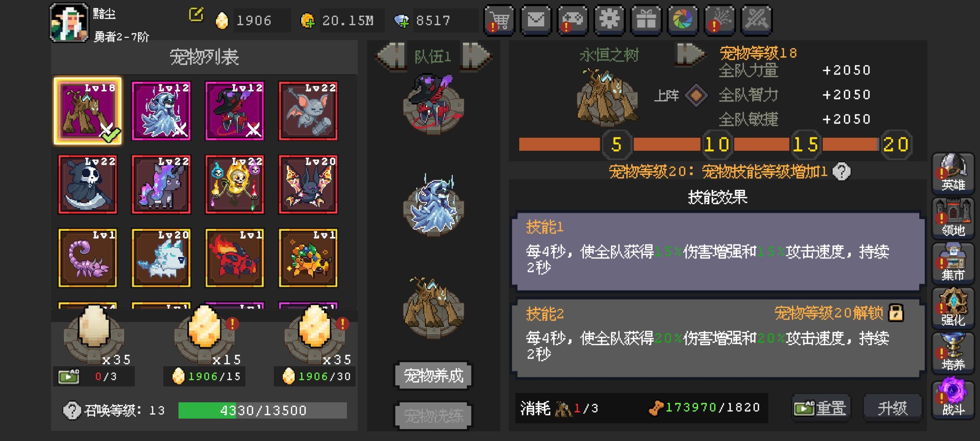Select the Lv18 tree pet with checkmark
The image size is (980, 441).
point(88,111)
